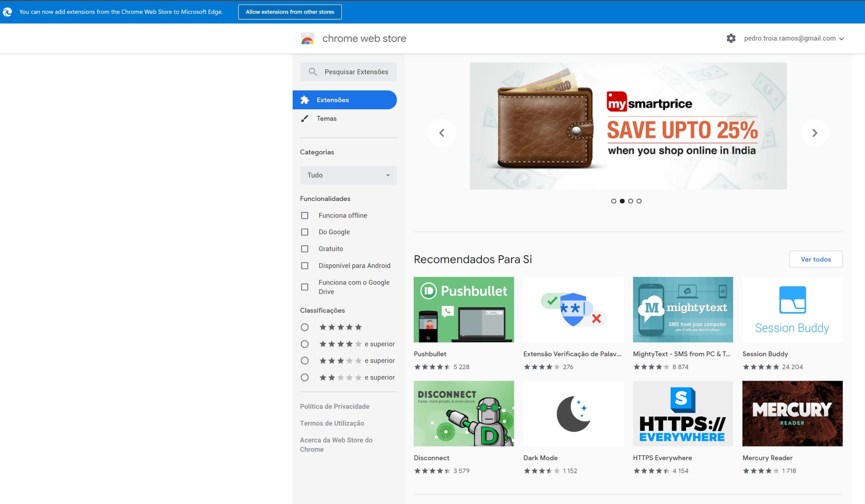Click MightyText - SMS from PC title
The width and height of the screenshot is (865, 504).
tap(682, 354)
